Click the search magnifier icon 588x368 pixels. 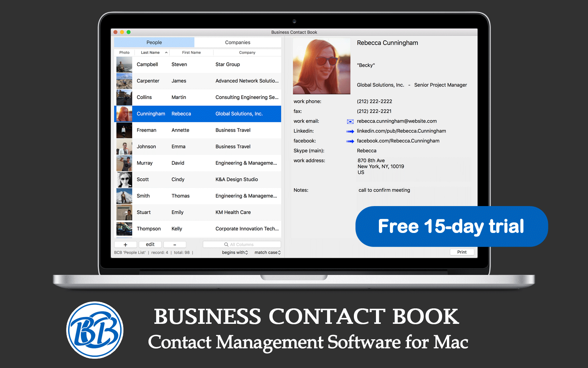pos(226,244)
